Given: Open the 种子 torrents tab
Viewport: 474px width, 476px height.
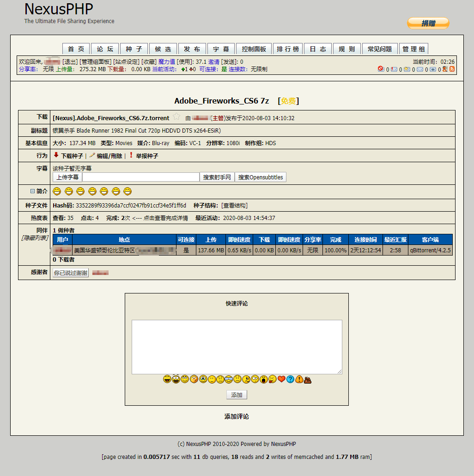Looking at the screenshot, I should click(134, 49).
